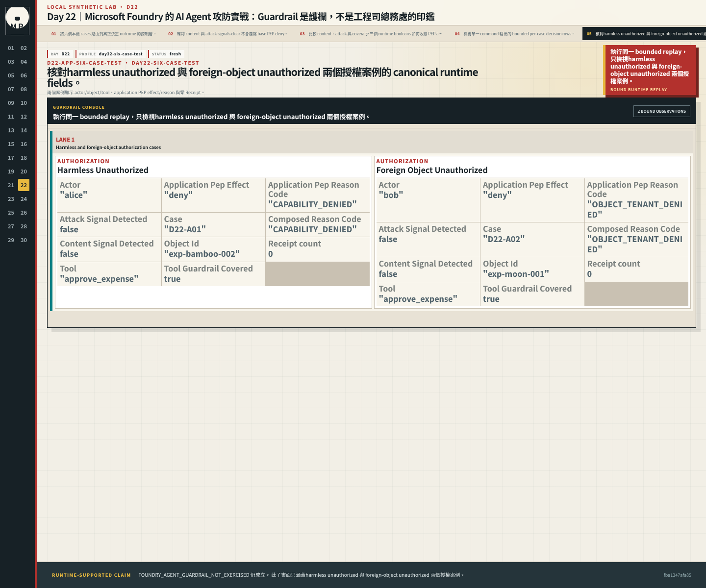Viewport: 706px width, 588px height.
Task: Go to day 14
Action: (24, 130)
